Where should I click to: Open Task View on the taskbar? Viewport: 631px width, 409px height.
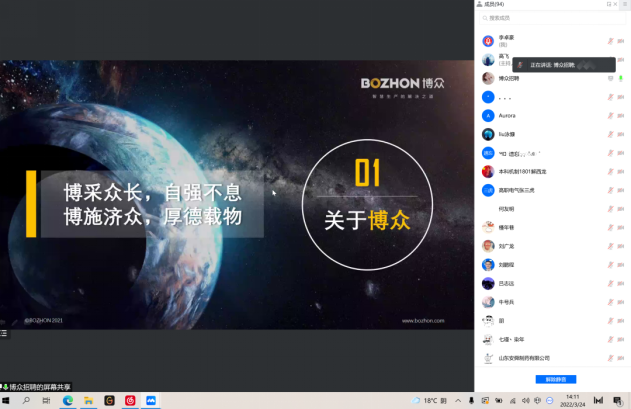pos(47,401)
